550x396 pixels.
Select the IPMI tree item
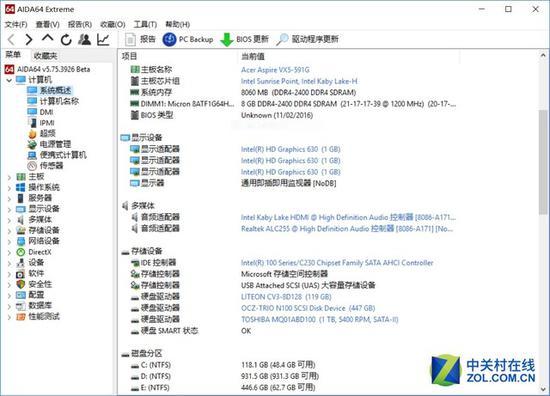point(41,123)
